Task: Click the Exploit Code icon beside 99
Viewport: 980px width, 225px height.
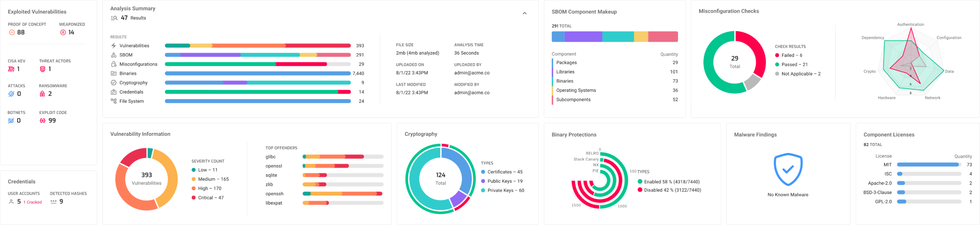Action: coord(42,120)
